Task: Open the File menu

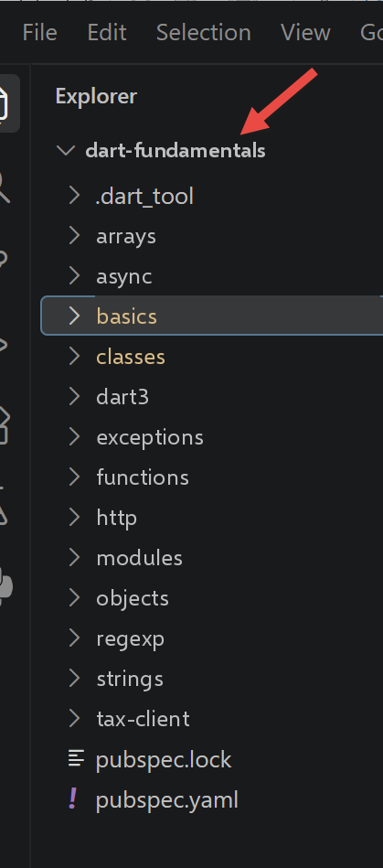Action: tap(40, 33)
